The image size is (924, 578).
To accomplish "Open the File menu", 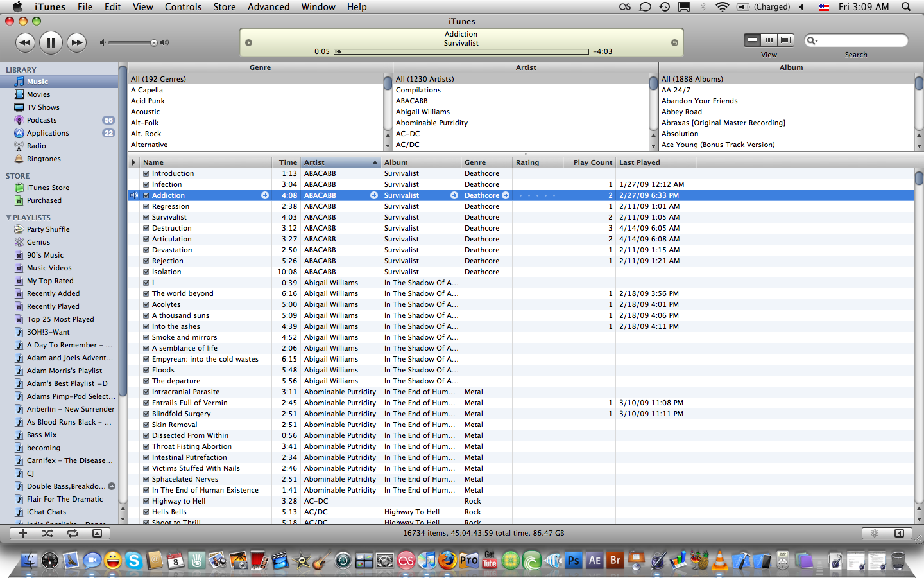I will [x=85, y=6].
